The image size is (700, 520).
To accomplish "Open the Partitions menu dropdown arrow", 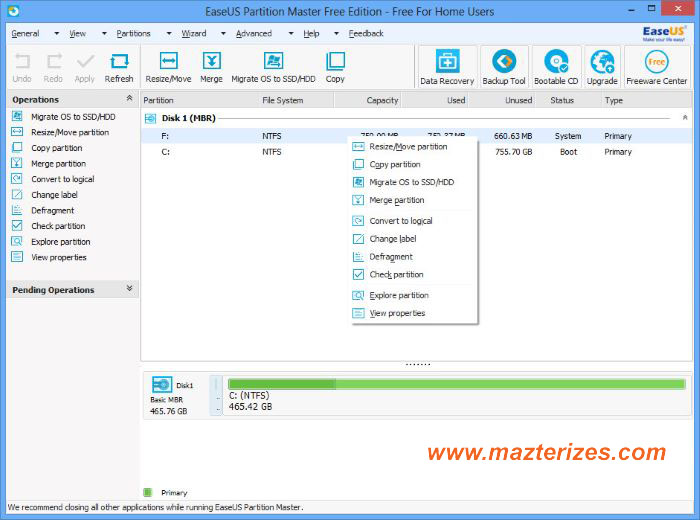I will tap(169, 33).
